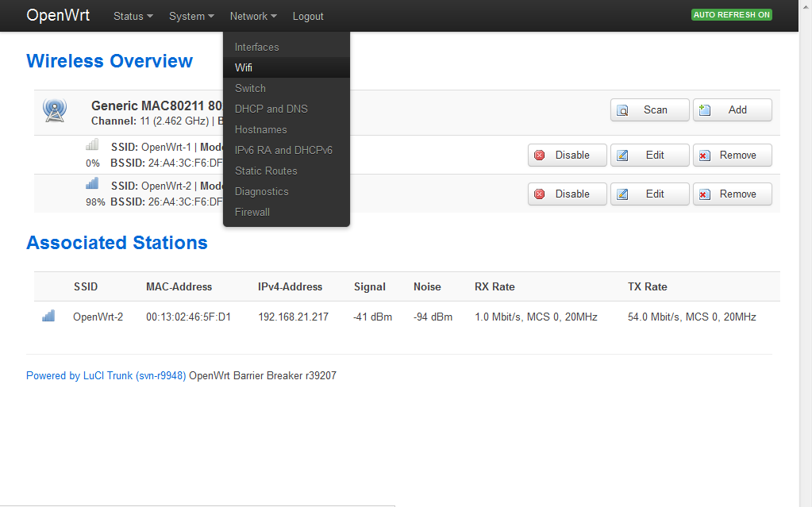Select Interfaces from the Network menu
Viewport: 812px width, 507px height.
[287, 47]
